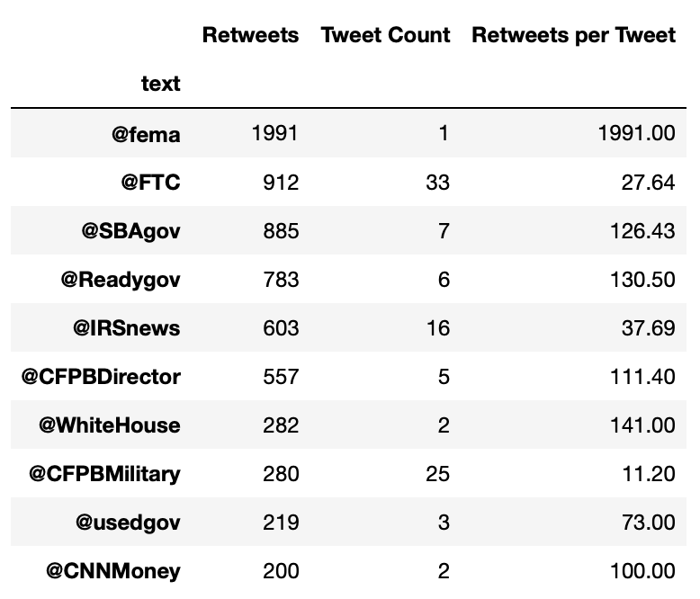Click the @Readygov row label

point(121,280)
